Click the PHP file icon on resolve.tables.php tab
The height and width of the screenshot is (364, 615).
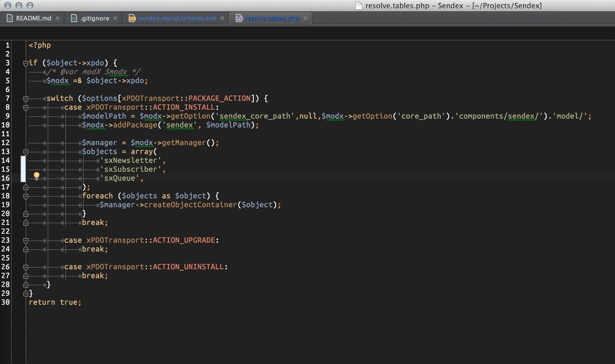tap(239, 18)
